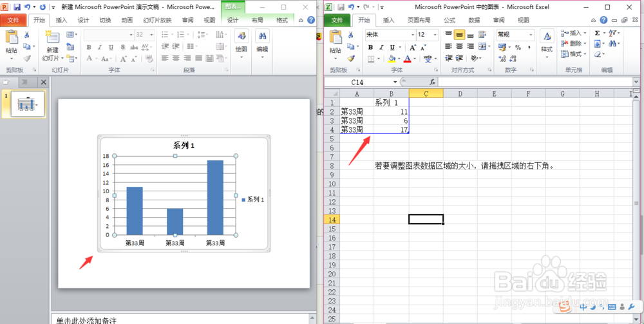This screenshot has width=644, height=324.
Task: Click Comma Style button in Excel
Action: click(529, 48)
